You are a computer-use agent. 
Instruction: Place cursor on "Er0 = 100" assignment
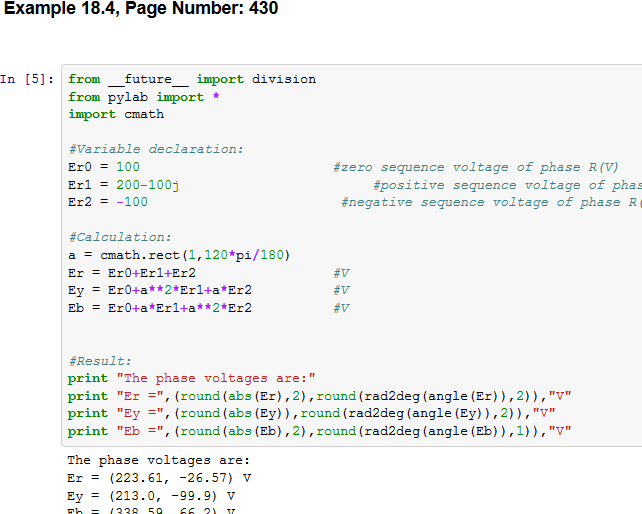[x=104, y=167]
